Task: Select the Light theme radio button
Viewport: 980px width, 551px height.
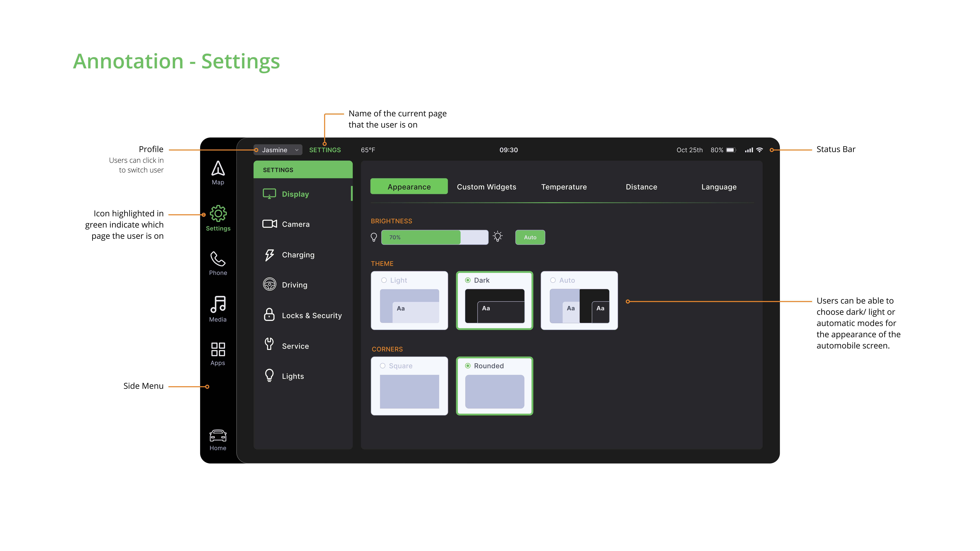Action: (x=384, y=280)
